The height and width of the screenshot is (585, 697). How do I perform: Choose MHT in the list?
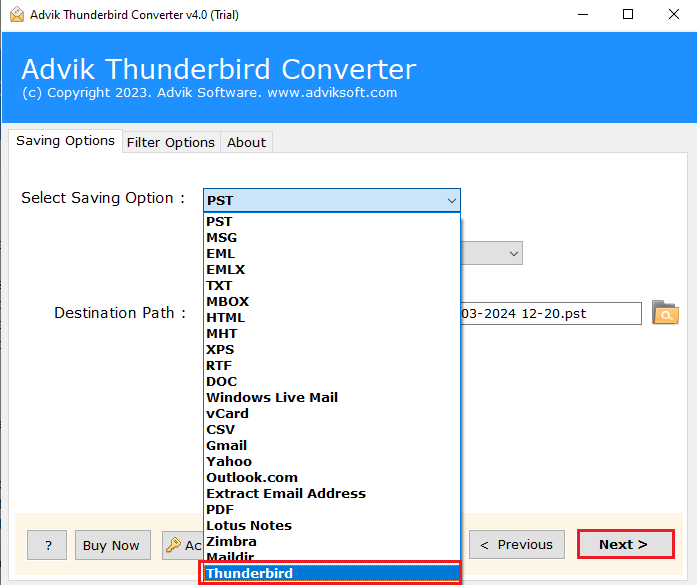tap(332, 333)
